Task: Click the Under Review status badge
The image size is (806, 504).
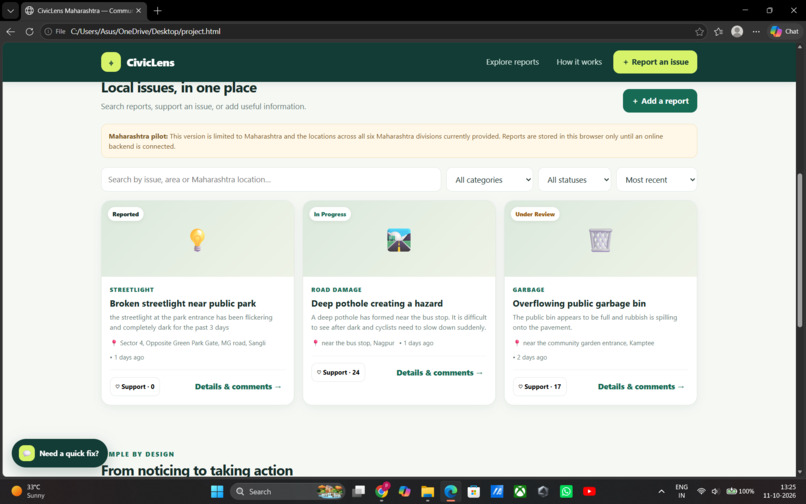Action: tap(535, 214)
